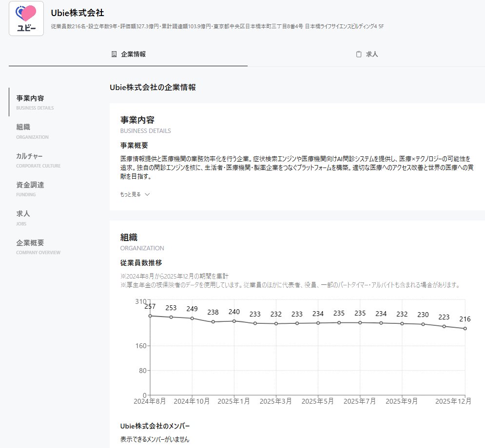The height and width of the screenshot is (448, 485).
Task: Select 資金調達 in the sidebar
Action: point(30,189)
